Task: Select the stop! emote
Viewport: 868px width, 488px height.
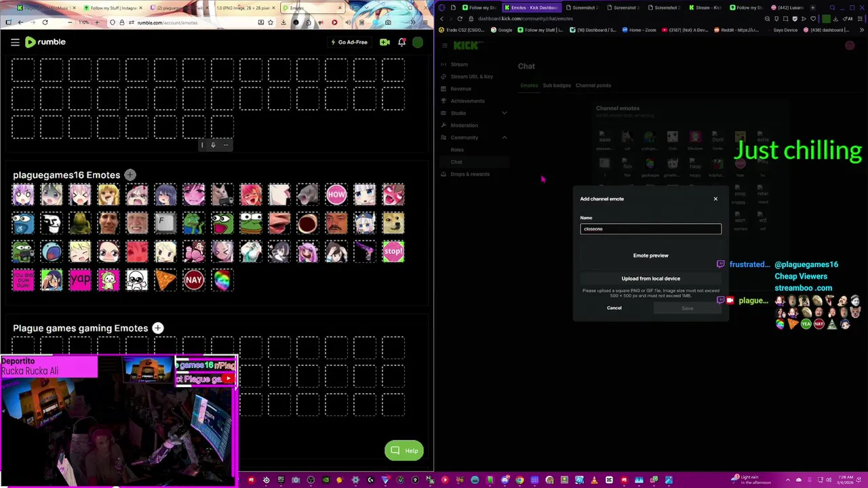Action: [393, 251]
